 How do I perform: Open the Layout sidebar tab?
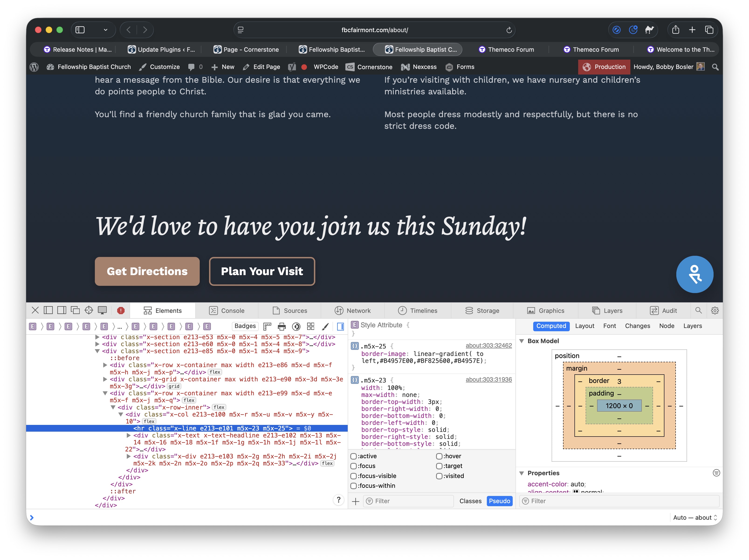click(x=584, y=326)
